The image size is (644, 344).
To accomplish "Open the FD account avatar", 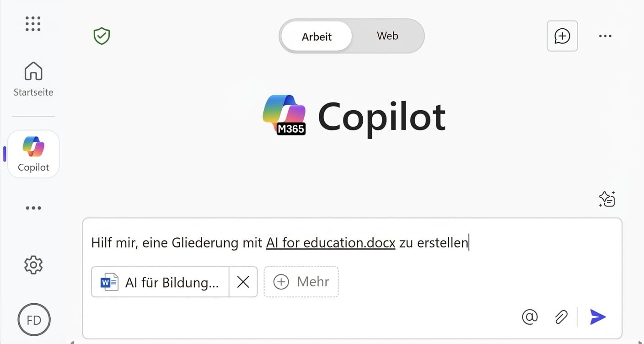I will point(34,319).
